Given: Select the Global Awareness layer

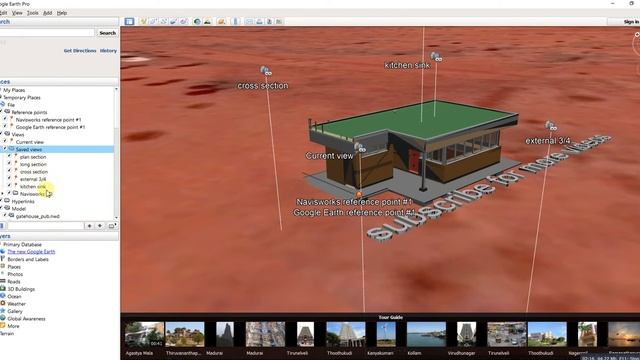Looking at the screenshot, I should click(x=26, y=318).
